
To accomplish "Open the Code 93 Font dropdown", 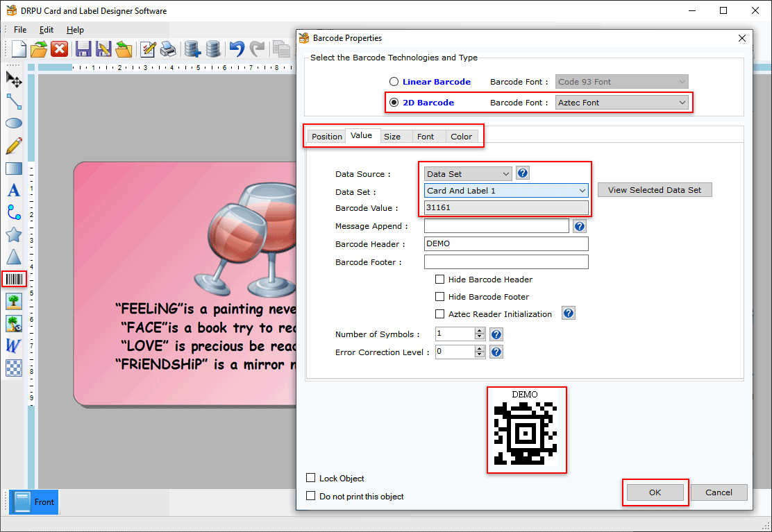I will (x=622, y=82).
